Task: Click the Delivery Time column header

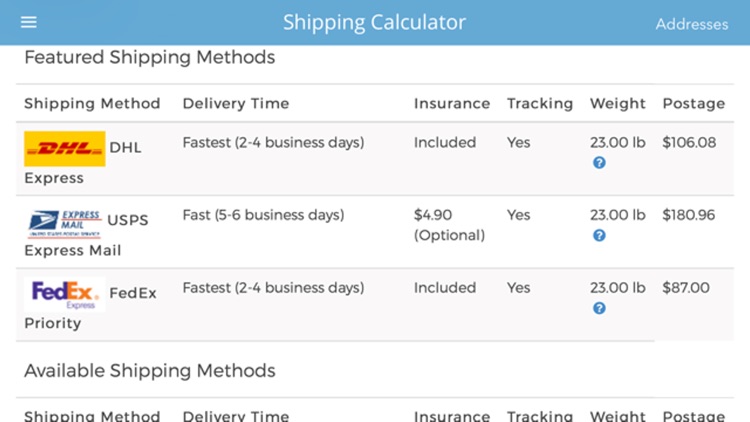Action: coord(236,103)
